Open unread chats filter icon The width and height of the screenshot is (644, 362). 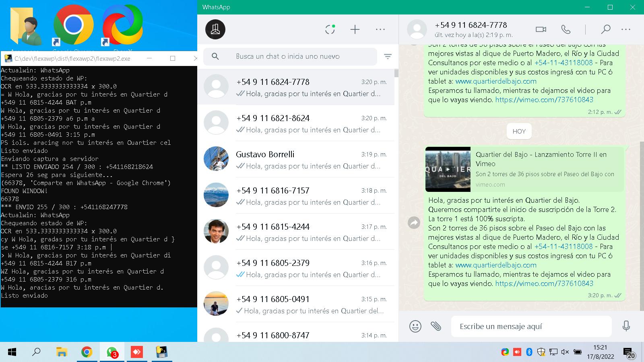(x=388, y=57)
